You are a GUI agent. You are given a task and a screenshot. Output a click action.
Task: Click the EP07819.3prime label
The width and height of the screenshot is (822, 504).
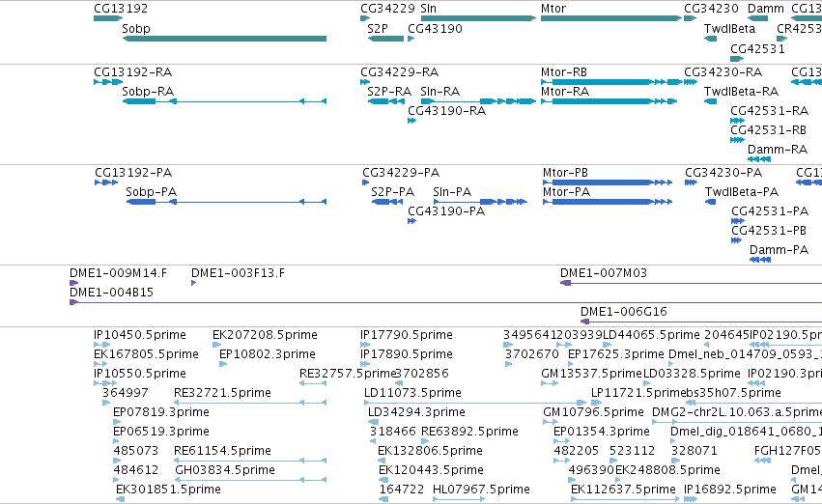[161, 411]
